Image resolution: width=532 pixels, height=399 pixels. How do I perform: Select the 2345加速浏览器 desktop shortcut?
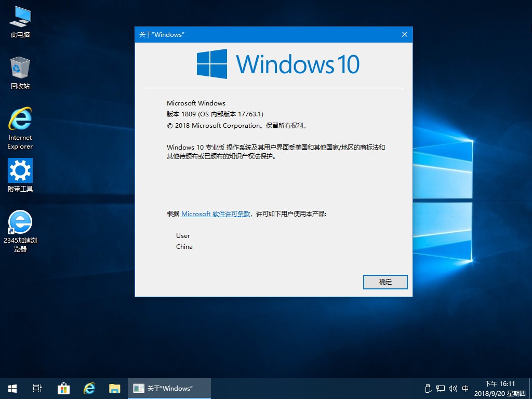pyautogui.click(x=20, y=231)
